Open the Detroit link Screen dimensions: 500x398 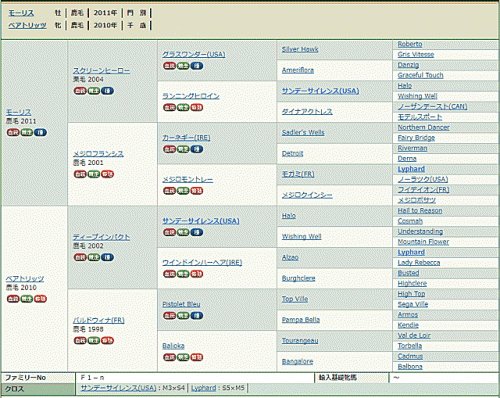click(x=292, y=153)
